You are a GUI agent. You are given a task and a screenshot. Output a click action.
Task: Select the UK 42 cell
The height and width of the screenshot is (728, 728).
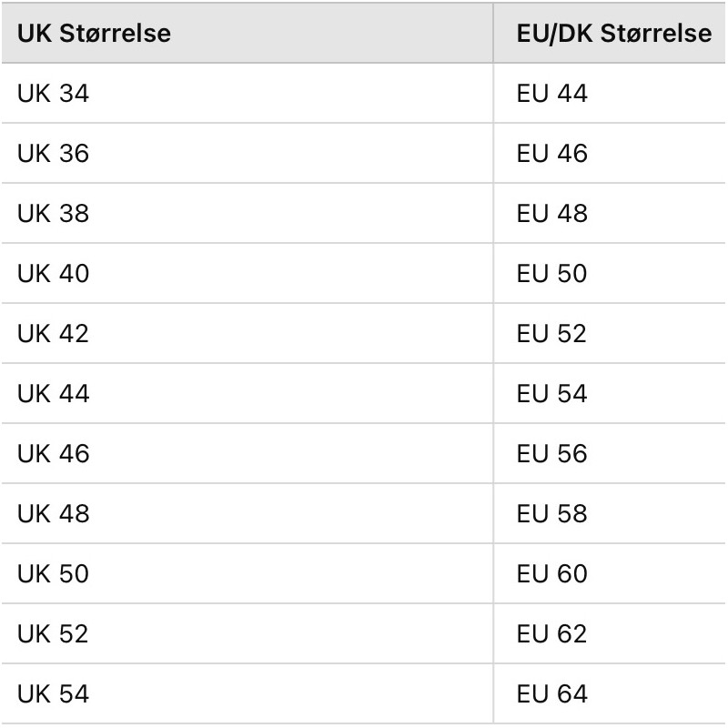(248, 333)
